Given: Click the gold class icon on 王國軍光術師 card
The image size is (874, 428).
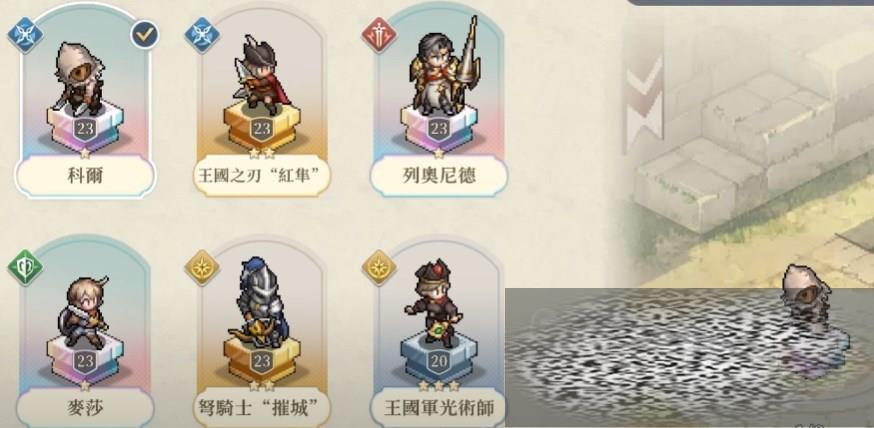Looking at the screenshot, I should [x=379, y=268].
